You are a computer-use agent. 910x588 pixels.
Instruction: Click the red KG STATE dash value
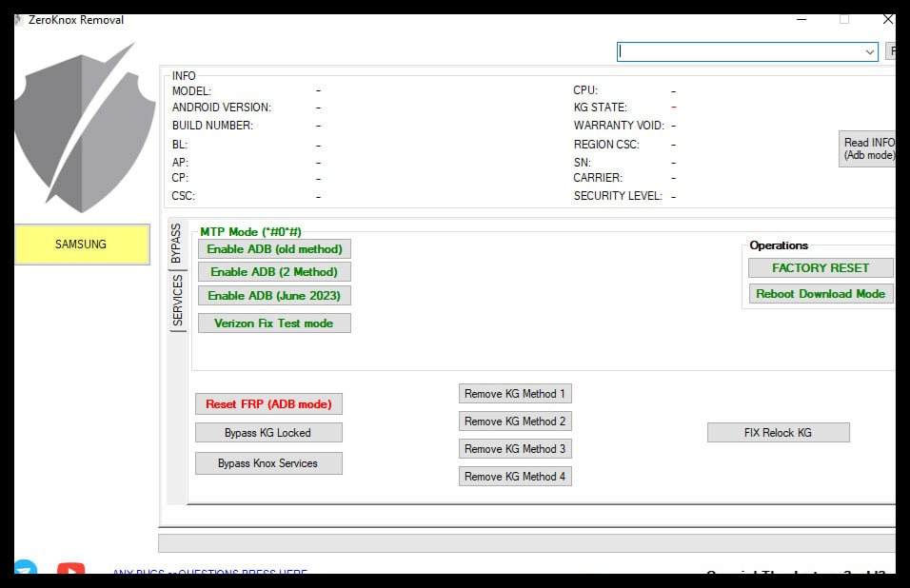[674, 108]
